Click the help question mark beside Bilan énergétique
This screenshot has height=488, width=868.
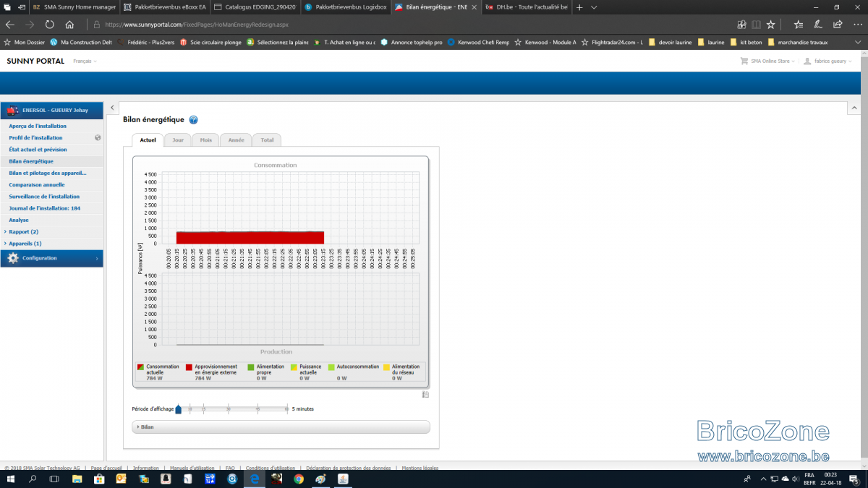tap(194, 120)
